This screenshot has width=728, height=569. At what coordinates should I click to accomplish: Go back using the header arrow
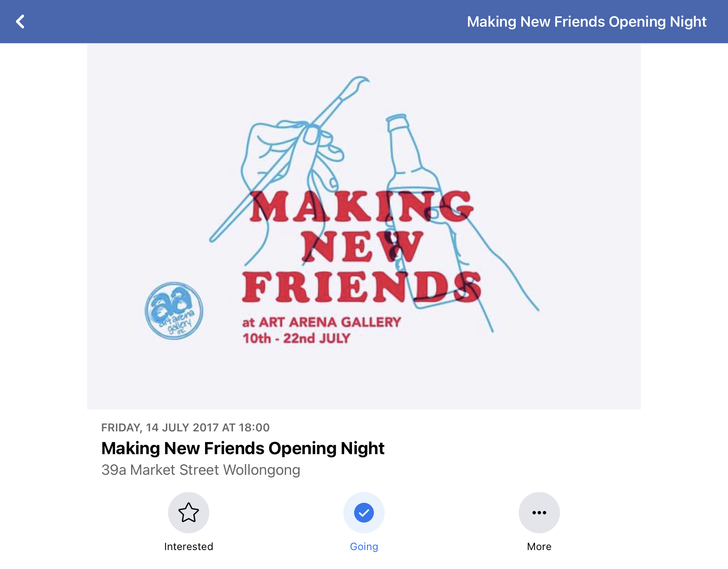(x=20, y=22)
